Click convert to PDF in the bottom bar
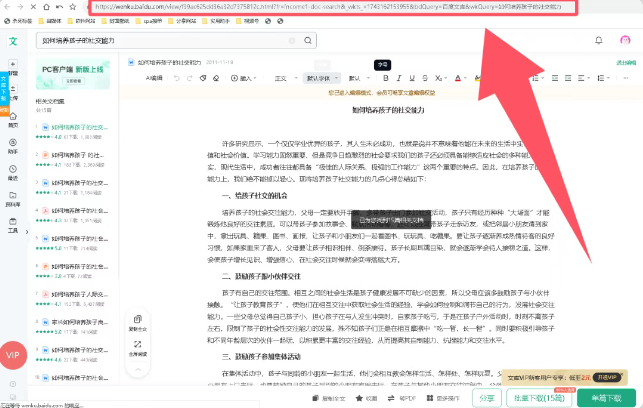 [402, 398]
